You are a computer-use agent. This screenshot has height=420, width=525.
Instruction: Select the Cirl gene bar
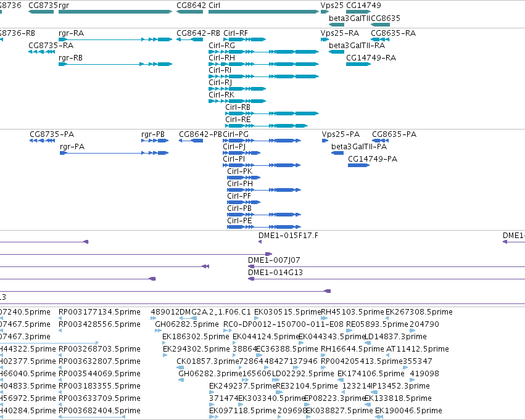[263, 12]
